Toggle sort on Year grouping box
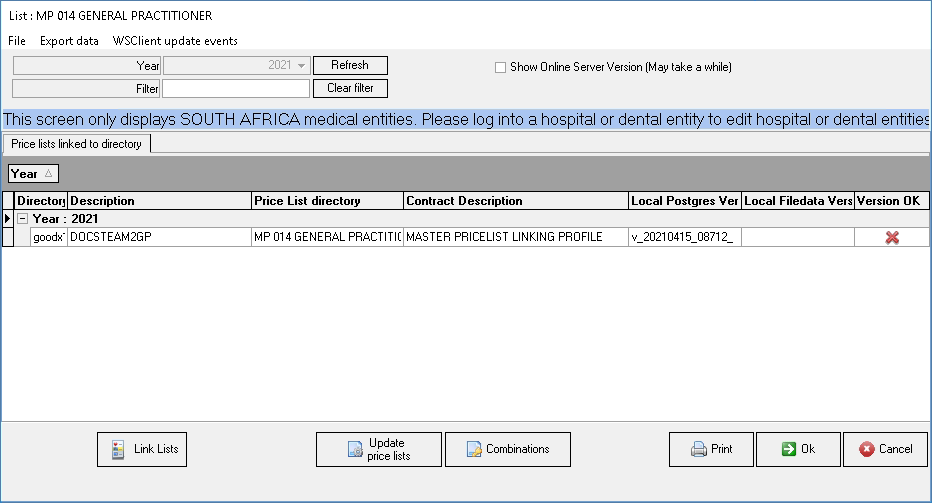Image resolution: width=932 pixels, height=503 pixels. point(33,174)
